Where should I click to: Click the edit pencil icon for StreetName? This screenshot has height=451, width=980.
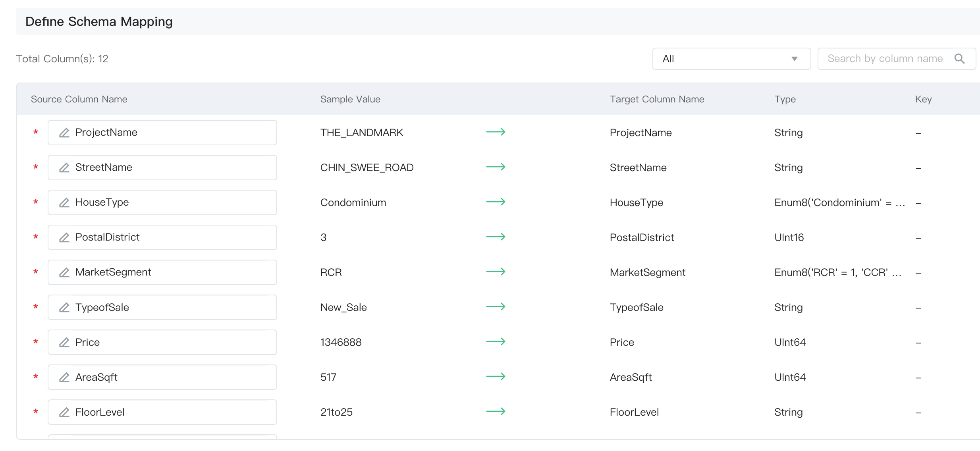coord(64,168)
